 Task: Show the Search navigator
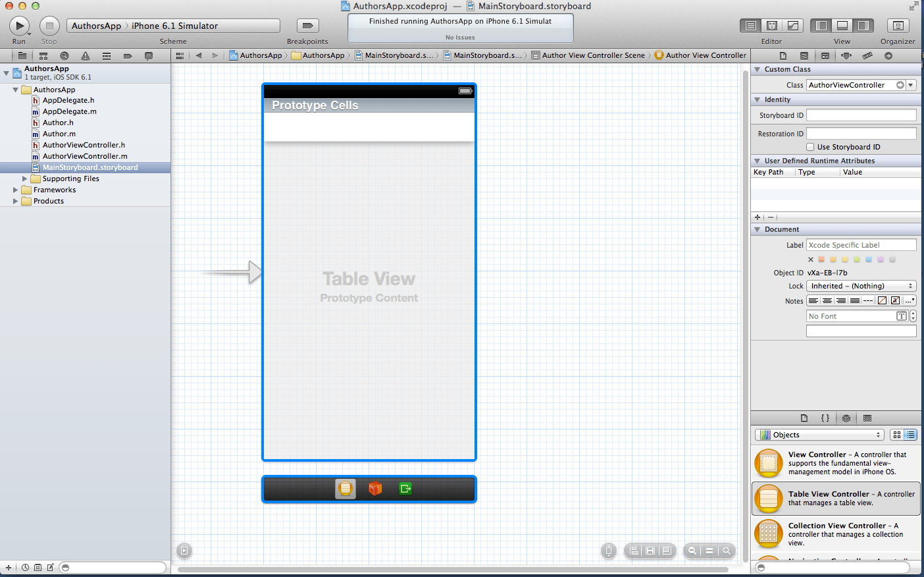tap(64, 56)
